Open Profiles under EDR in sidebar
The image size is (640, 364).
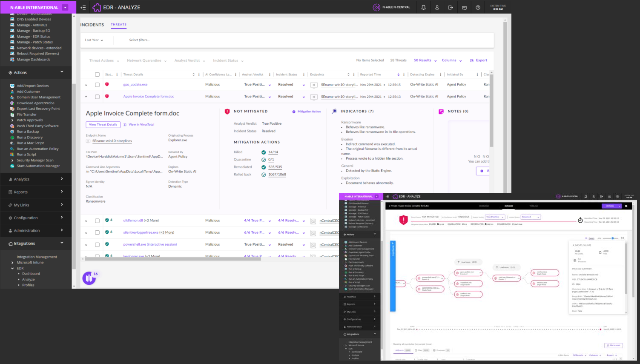(28, 285)
